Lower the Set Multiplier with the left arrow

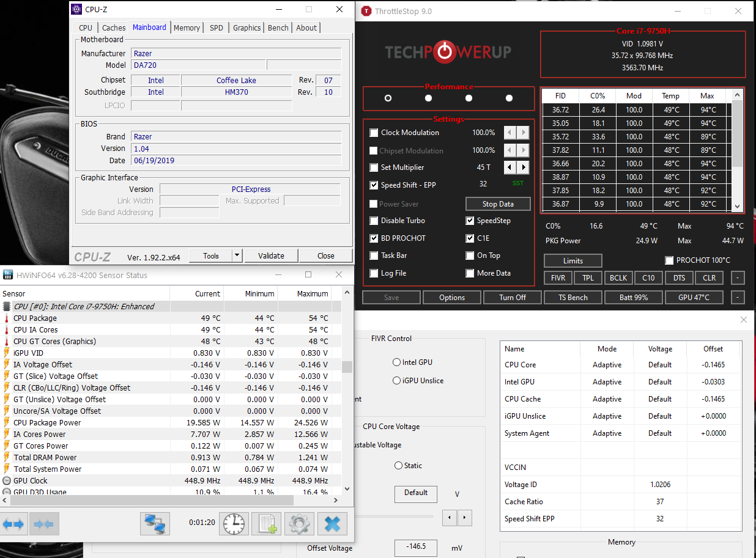point(510,167)
